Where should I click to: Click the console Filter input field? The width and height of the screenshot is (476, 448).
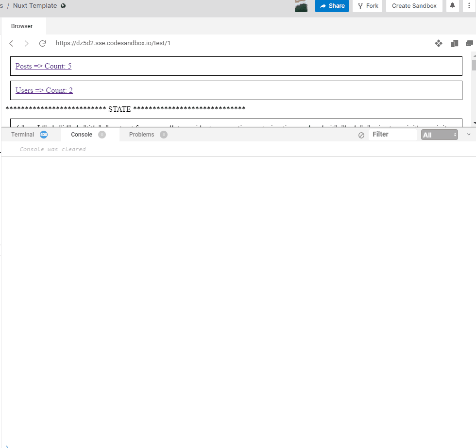coord(393,135)
